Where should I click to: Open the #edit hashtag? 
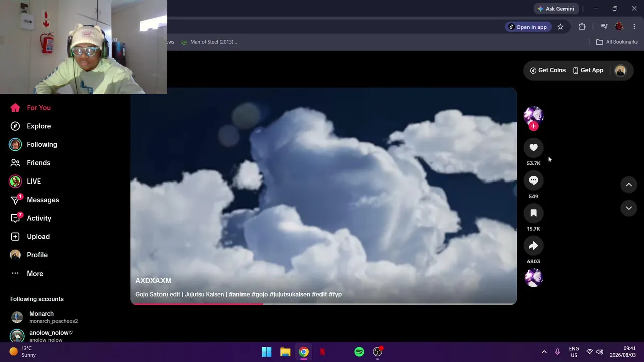pyautogui.click(x=319, y=294)
